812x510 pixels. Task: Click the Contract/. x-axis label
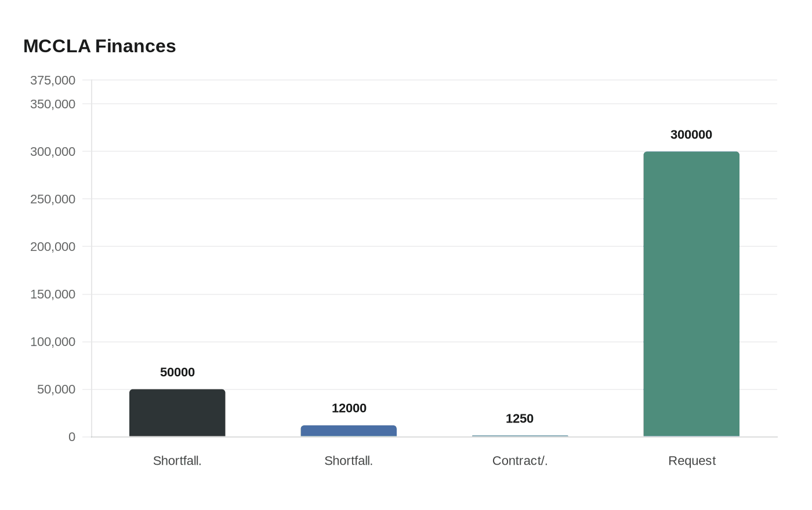coord(520,461)
